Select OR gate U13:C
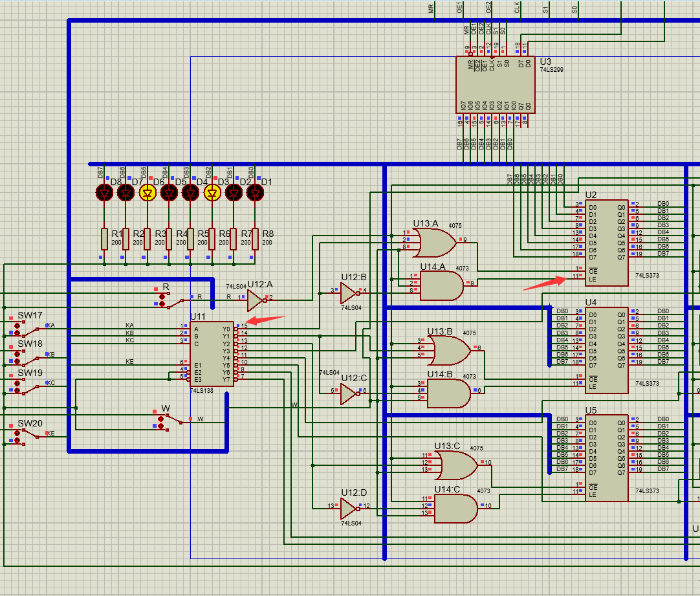Image resolution: width=700 pixels, height=596 pixels. tap(456, 466)
